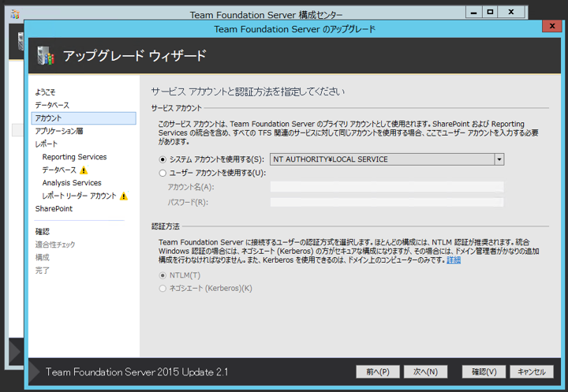Choose ネゴシエート (Kerberos) radio button

163,289
